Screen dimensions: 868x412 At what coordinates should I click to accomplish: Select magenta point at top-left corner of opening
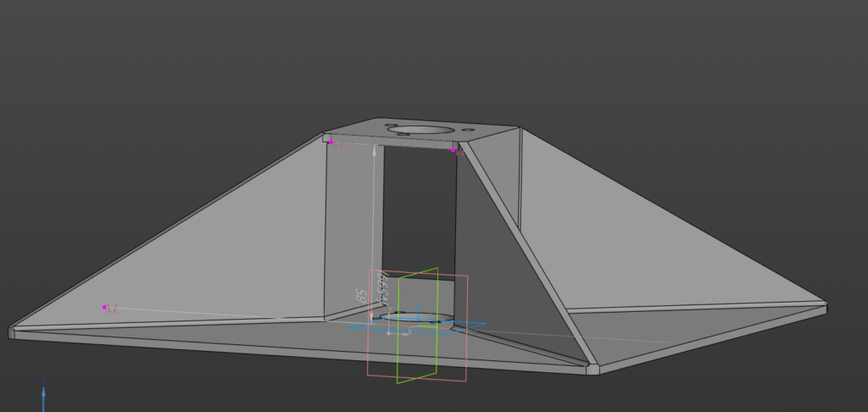(x=331, y=142)
